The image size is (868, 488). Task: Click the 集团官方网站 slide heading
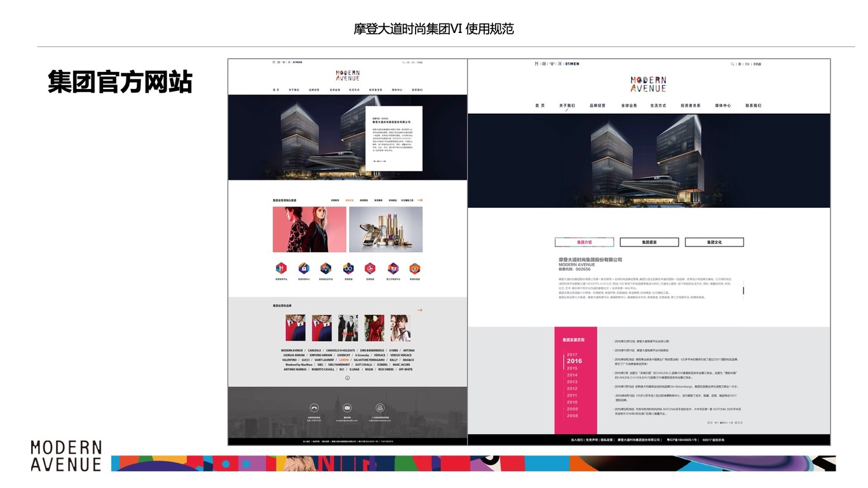120,82
